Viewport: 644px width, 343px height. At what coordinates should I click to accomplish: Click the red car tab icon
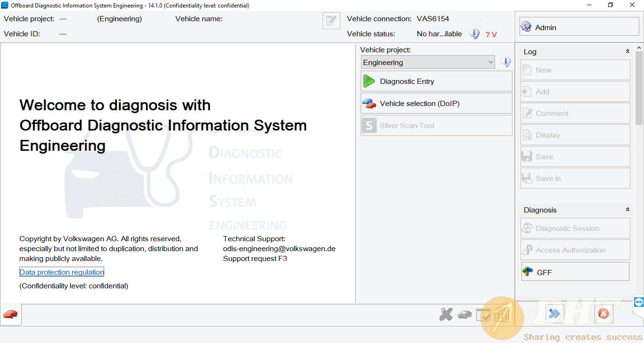coord(10,314)
